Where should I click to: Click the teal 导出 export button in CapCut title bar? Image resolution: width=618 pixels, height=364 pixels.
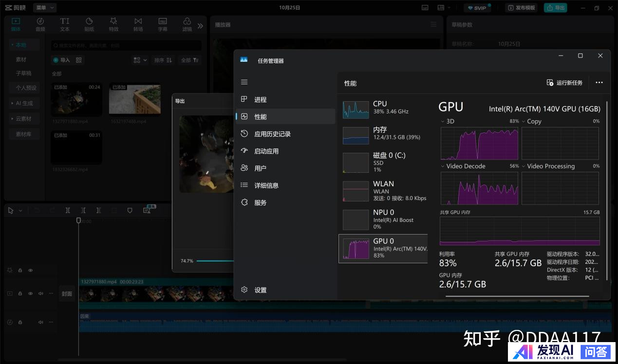(556, 8)
